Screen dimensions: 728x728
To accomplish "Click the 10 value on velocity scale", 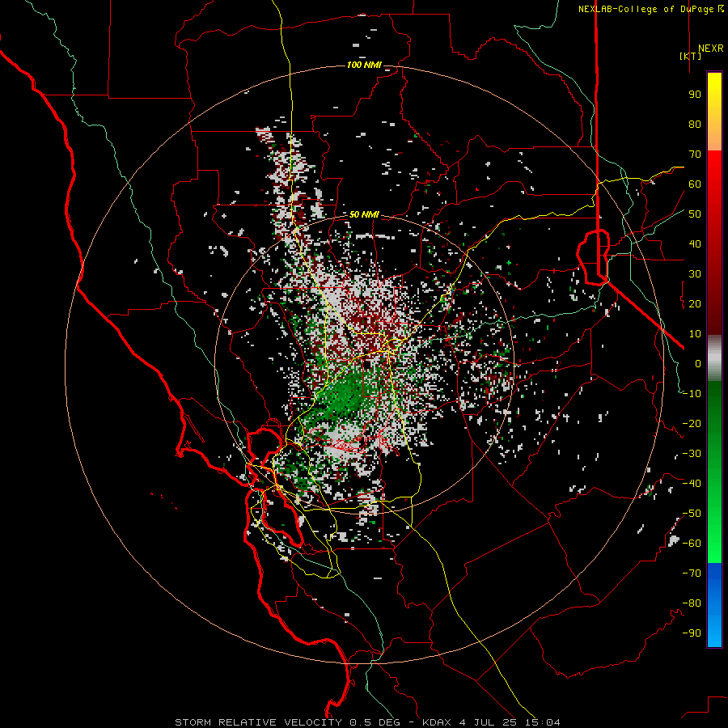I will tap(695, 334).
